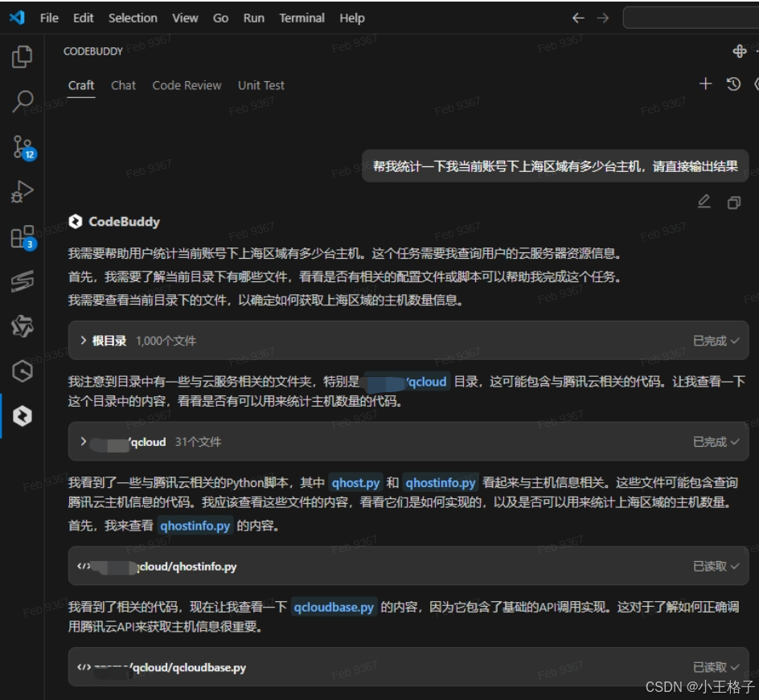Image resolution: width=759 pixels, height=700 pixels.
Task: Click 已完成 status on 根目录 row
Action: (x=716, y=341)
